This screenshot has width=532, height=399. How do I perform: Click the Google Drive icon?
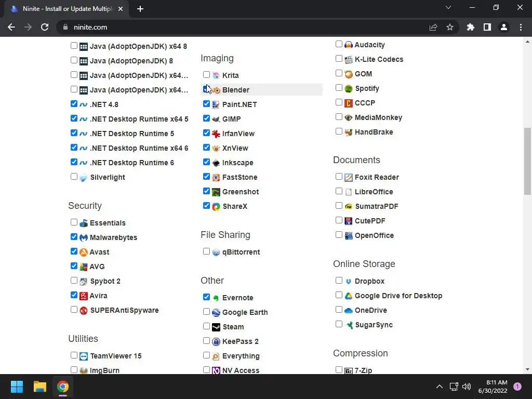(x=349, y=296)
